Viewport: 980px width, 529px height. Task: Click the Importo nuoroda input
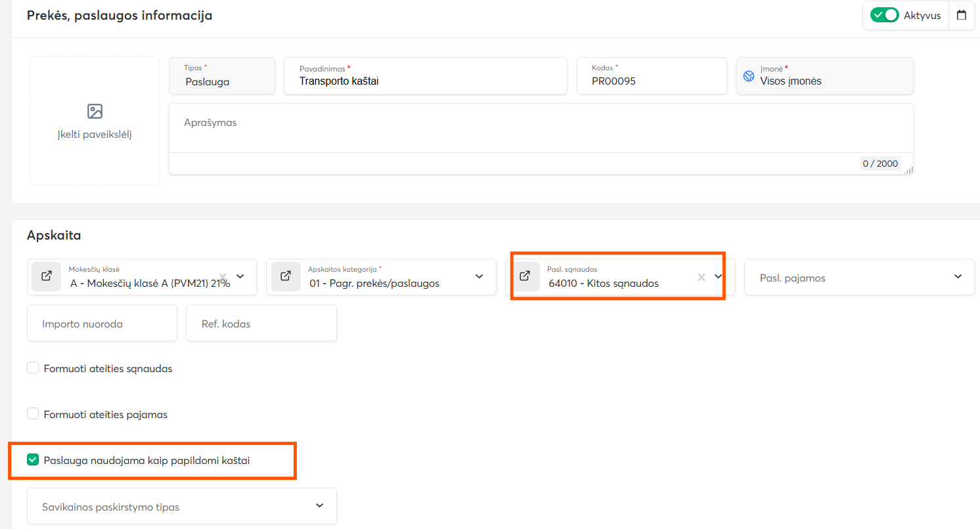click(102, 323)
